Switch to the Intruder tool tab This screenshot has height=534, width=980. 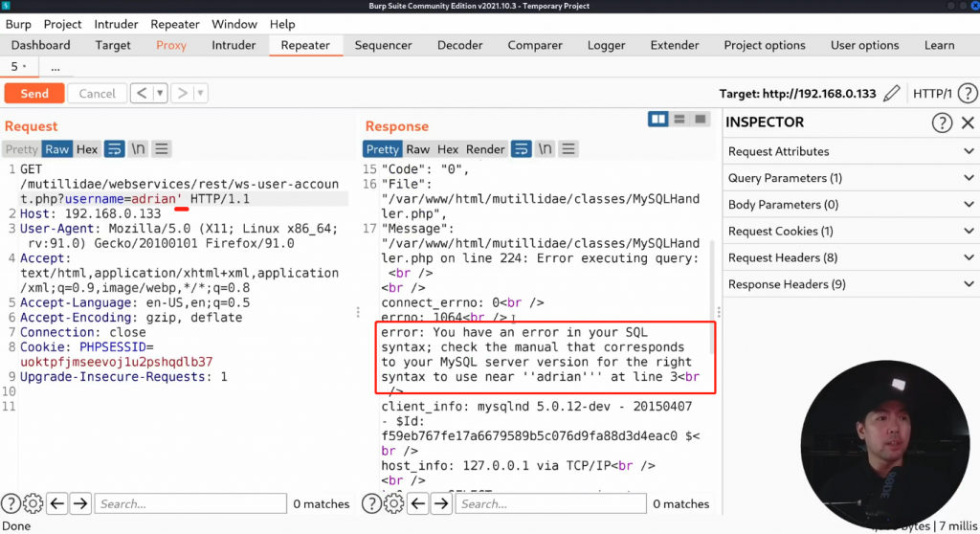234,45
